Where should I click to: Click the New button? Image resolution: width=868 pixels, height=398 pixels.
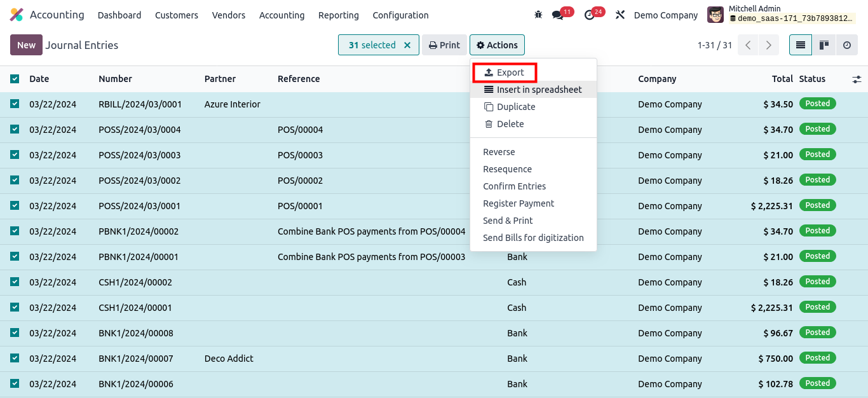coord(26,45)
